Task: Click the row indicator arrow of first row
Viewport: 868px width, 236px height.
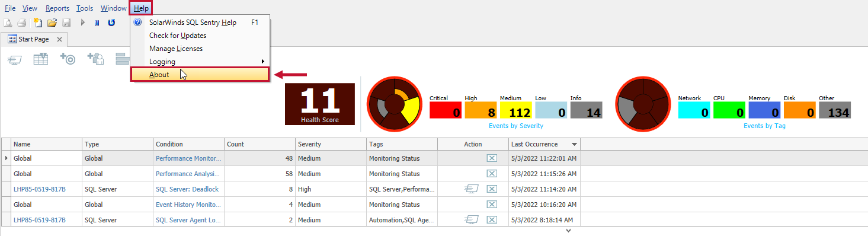Action: click(x=6, y=158)
